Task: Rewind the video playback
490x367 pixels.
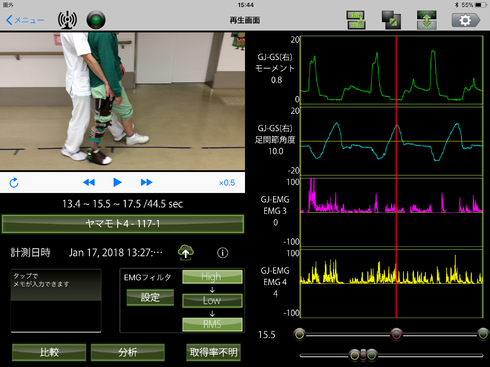Action: (89, 182)
